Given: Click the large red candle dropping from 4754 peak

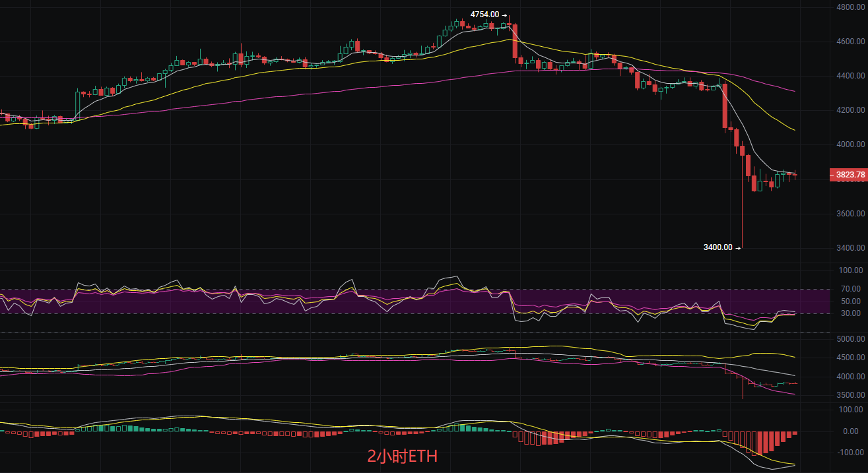Looking at the screenshot, I should pos(515,43).
